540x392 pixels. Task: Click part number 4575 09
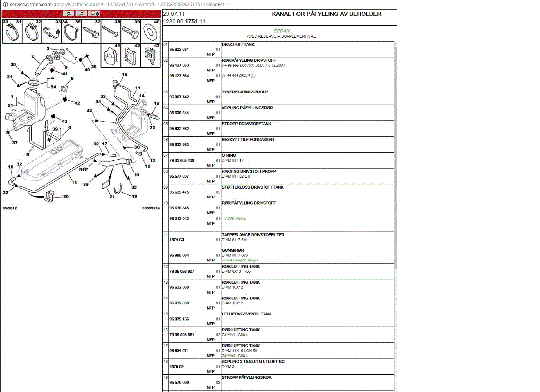pos(176,366)
